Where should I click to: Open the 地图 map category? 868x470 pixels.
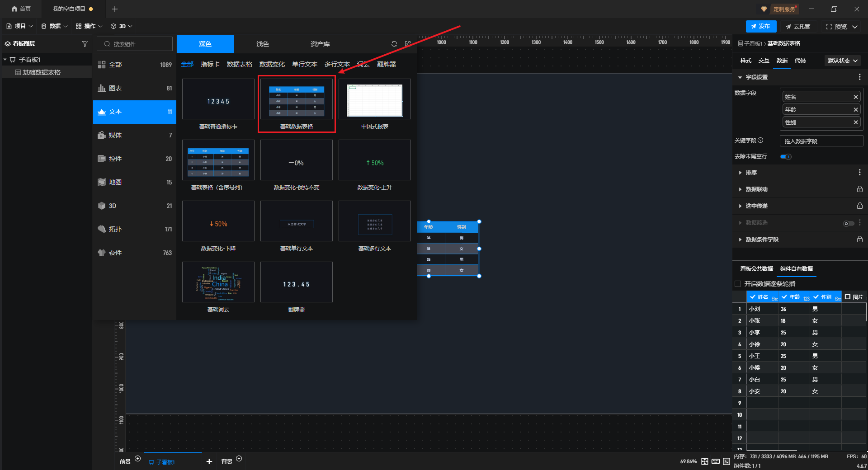click(135, 182)
